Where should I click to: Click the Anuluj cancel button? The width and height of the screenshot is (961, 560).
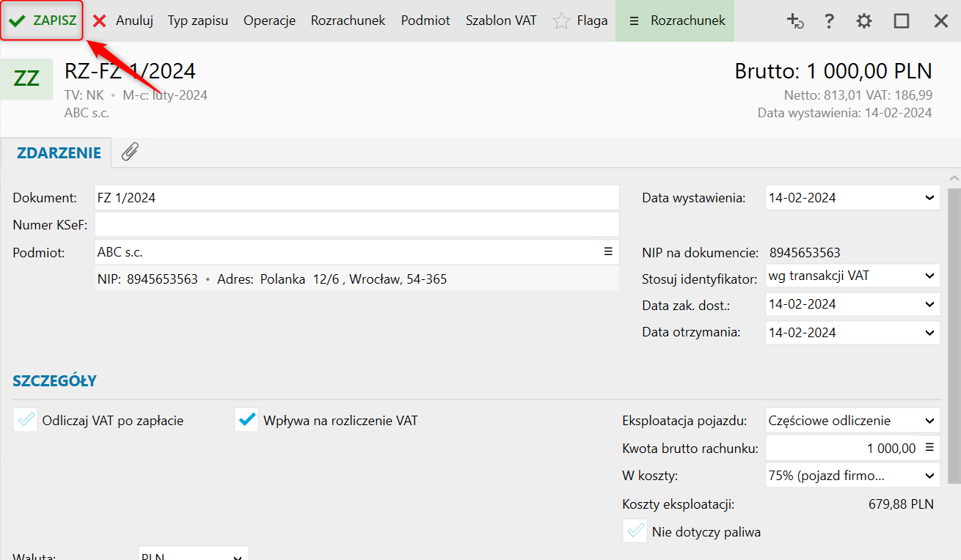click(x=123, y=21)
